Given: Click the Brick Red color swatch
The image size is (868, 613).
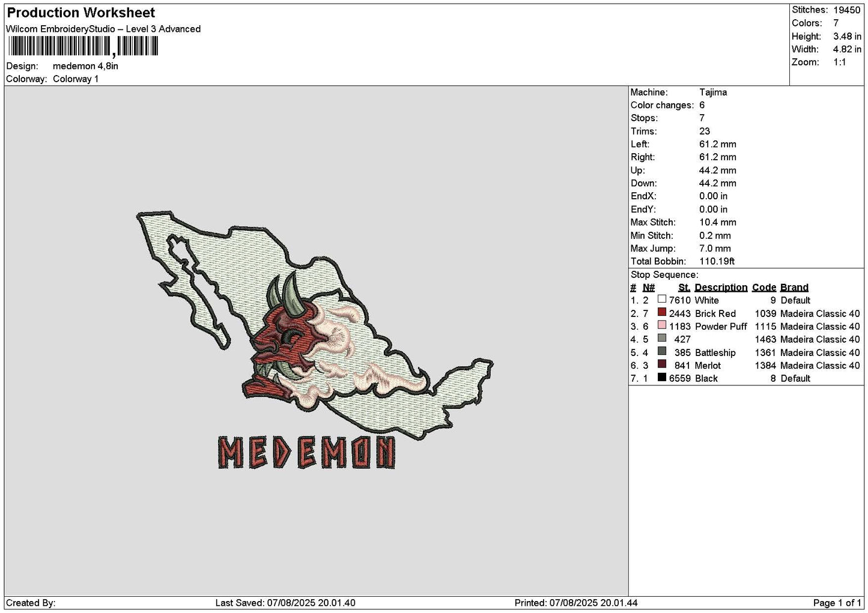Looking at the screenshot, I should click(x=661, y=312).
